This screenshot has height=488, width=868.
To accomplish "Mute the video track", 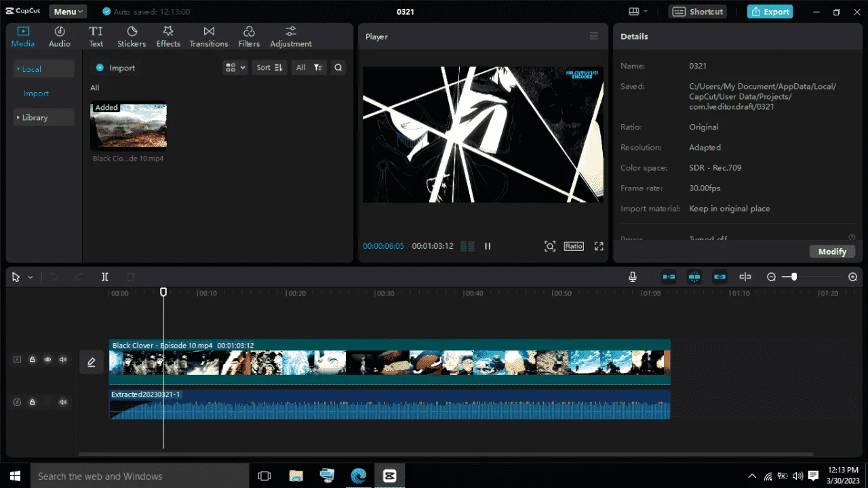I will pos(63,360).
